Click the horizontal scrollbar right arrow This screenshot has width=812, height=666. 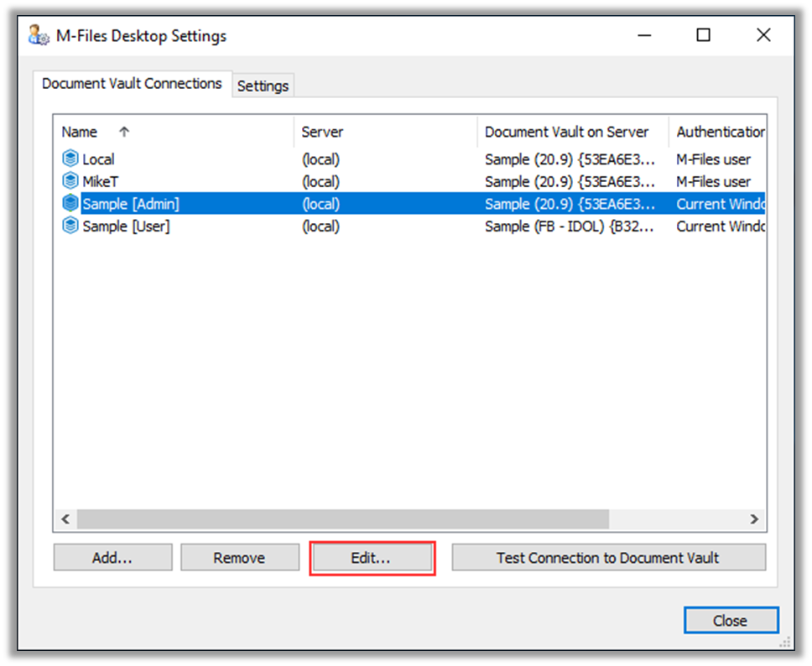(x=754, y=519)
